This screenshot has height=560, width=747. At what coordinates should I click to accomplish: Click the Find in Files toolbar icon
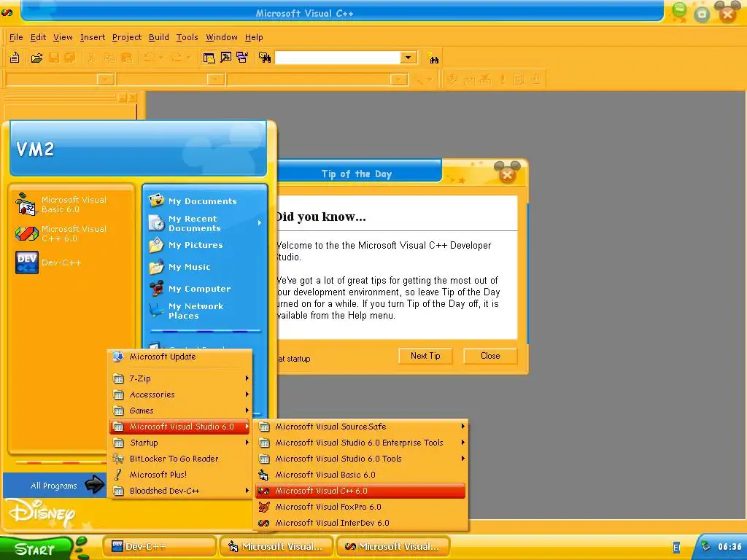(265, 58)
